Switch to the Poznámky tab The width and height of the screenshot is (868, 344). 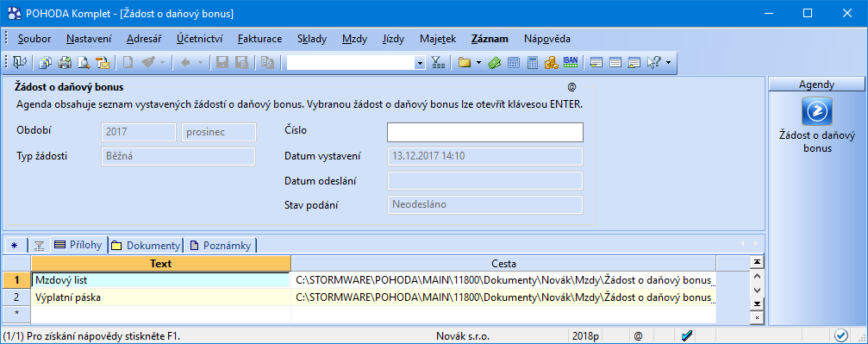tap(221, 246)
